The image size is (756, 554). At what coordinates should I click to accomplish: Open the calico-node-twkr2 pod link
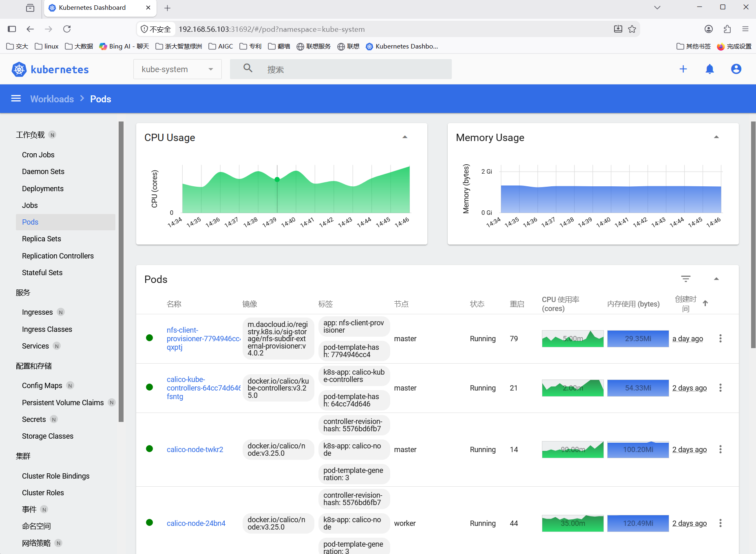pyautogui.click(x=195, y=450)
